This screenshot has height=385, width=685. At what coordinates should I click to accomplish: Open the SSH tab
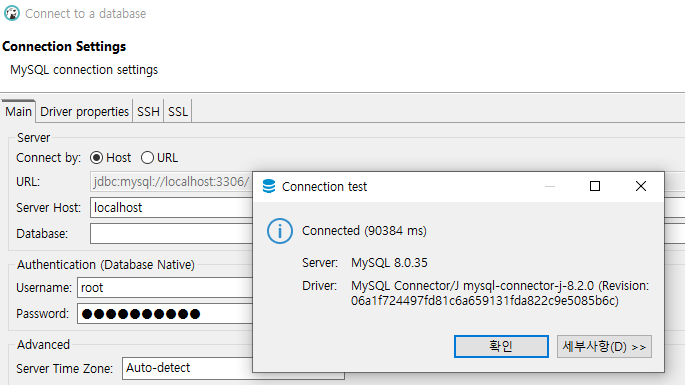148,112
